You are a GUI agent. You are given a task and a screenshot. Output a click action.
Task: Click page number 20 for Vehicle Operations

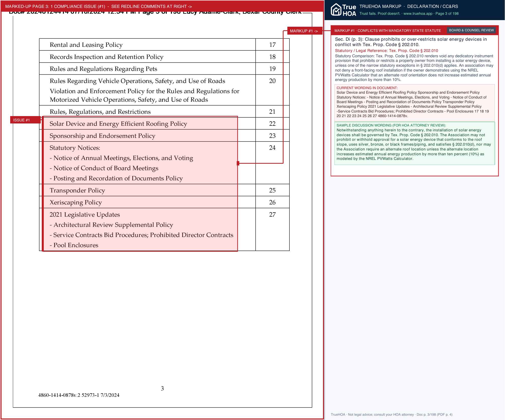tap(272, 81)
